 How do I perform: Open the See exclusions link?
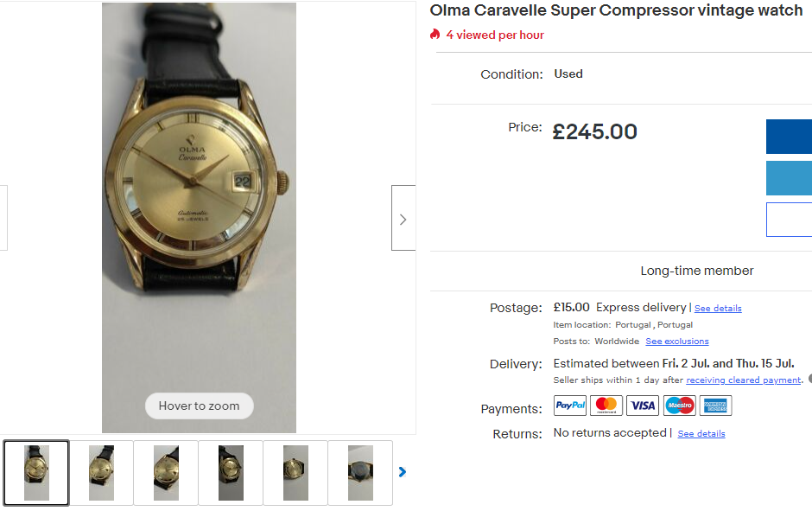tap(677, 342)
